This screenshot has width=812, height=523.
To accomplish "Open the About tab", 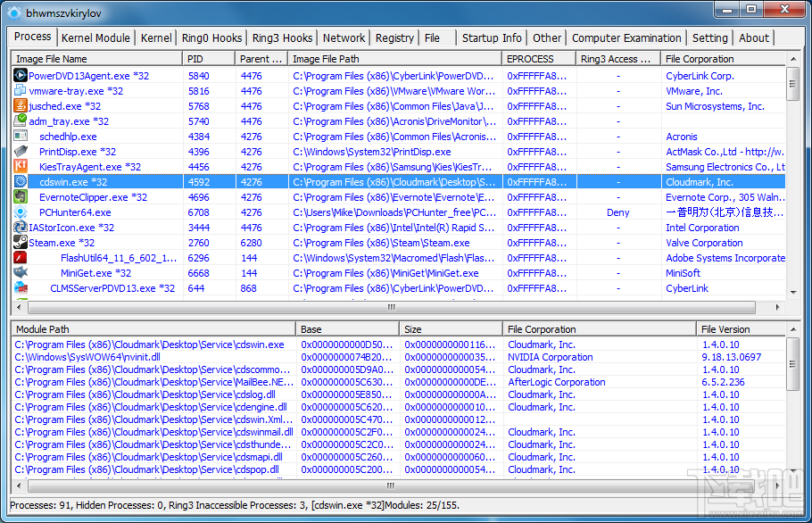I will pos(754,37).
